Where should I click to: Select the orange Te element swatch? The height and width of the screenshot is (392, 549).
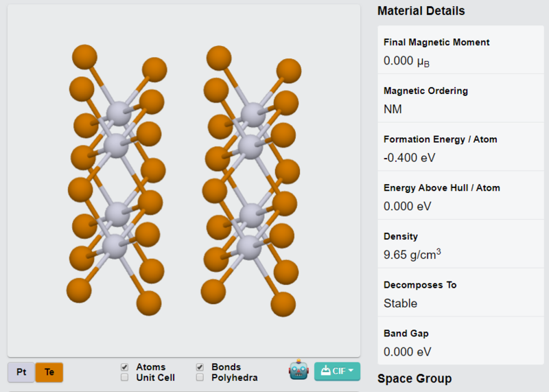coord(49,371)
